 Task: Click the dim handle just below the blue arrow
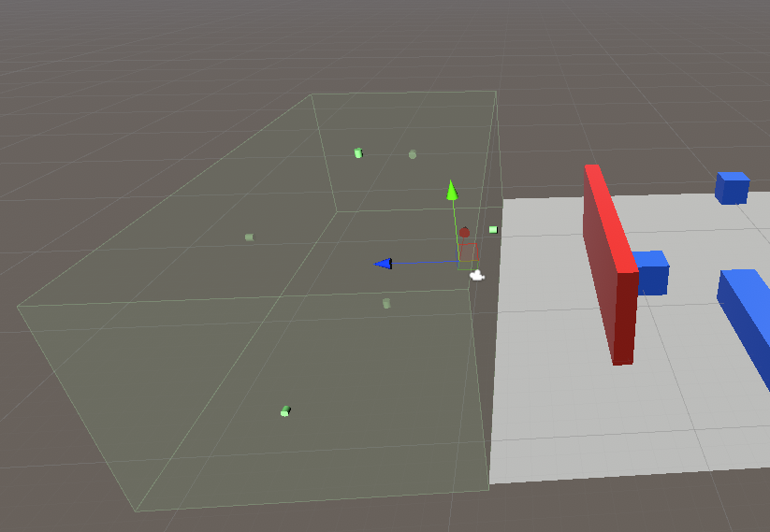(x=386, y=303)
